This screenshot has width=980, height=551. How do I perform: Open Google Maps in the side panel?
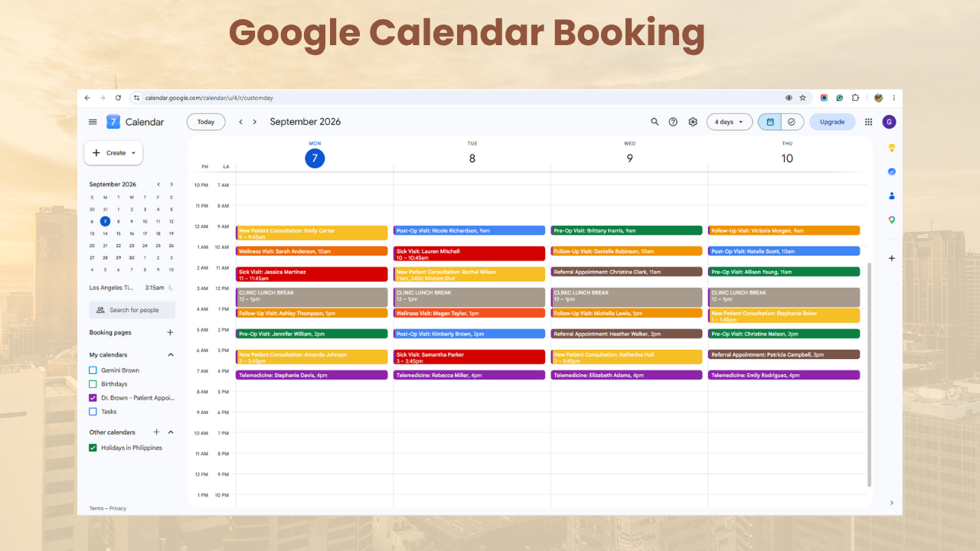click(x=891, y=220)
